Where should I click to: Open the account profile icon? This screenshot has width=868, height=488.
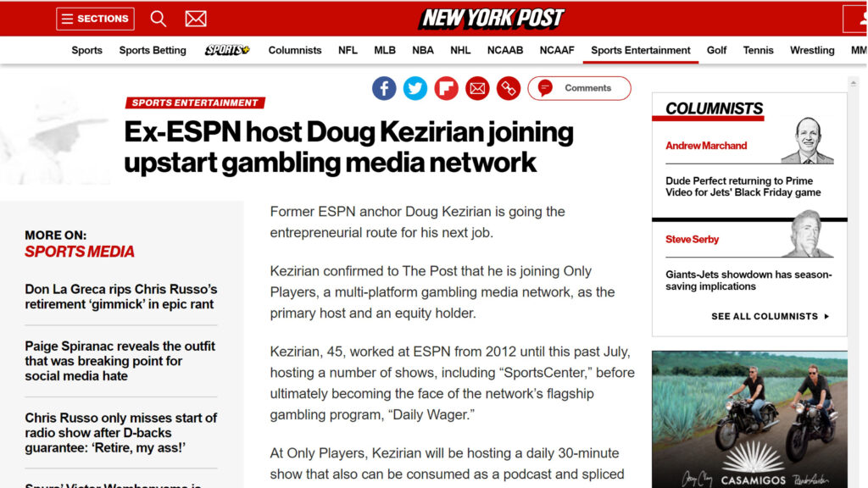[x=855, y=19]
